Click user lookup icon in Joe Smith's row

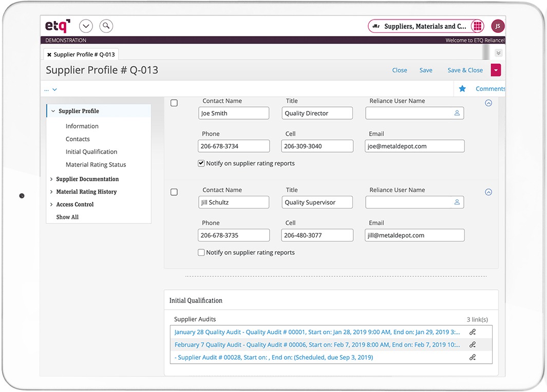click(457, 113)
